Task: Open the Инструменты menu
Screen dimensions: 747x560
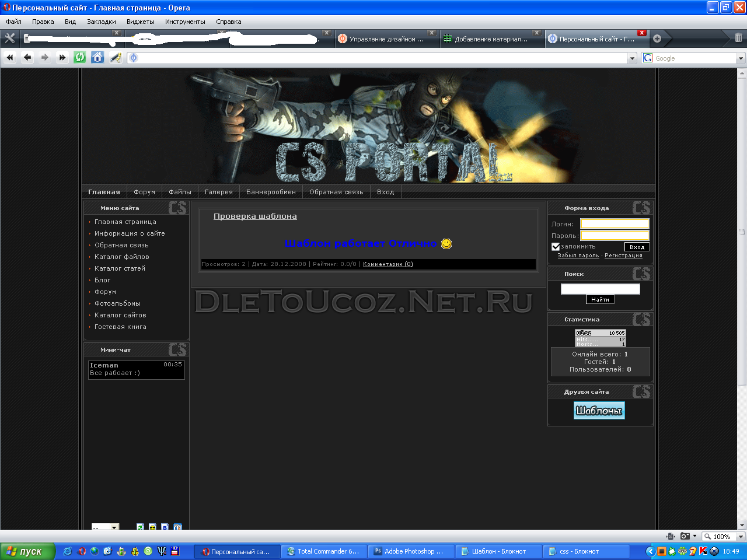Action: pyautogui.click(x=185, y=22)
